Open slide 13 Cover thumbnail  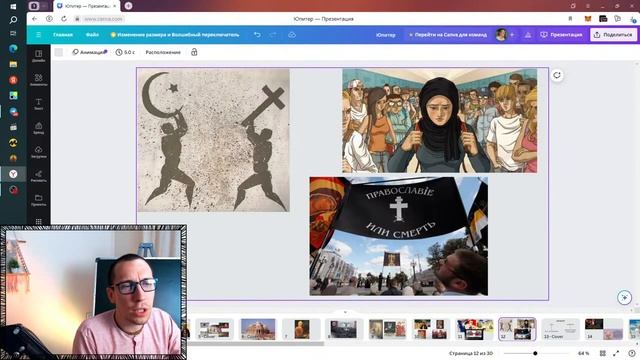tap(560, 329)
